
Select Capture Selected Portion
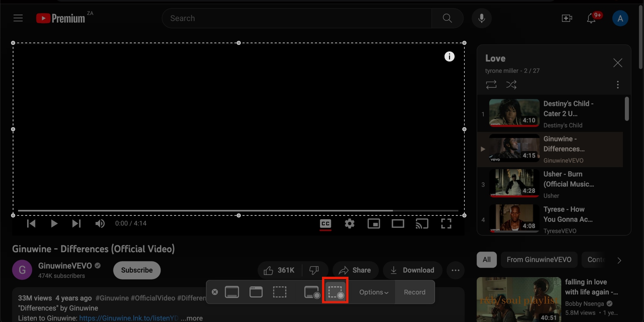tap(279, 292)
